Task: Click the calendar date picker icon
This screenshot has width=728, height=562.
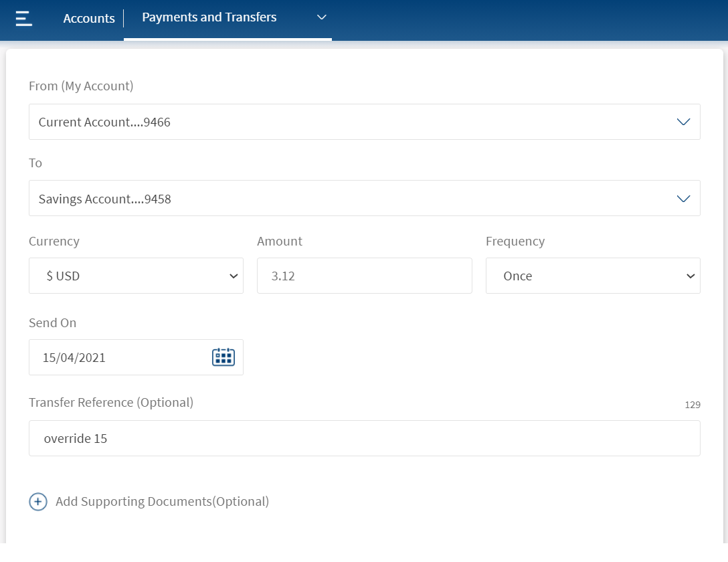Action: [223, 357]
